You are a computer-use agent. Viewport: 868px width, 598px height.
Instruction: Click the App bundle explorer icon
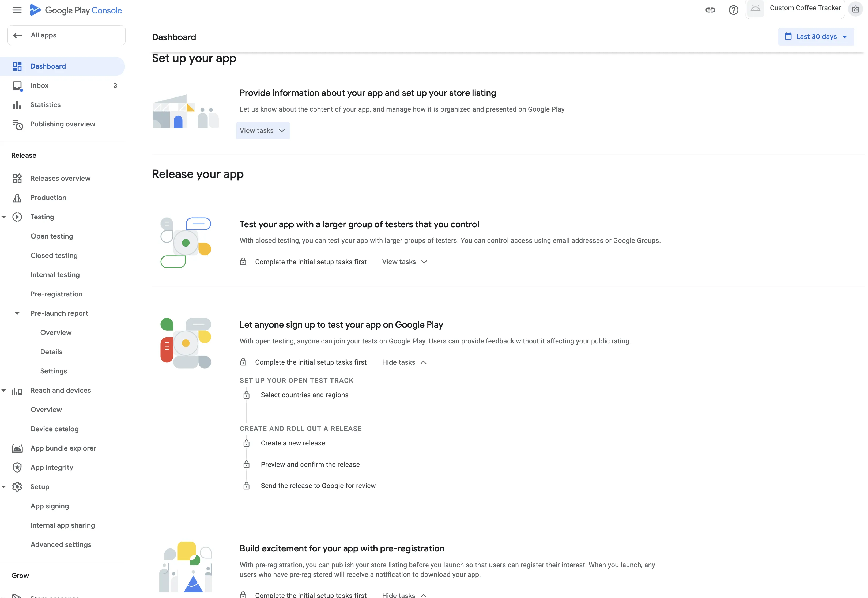(x=17, y=448)
